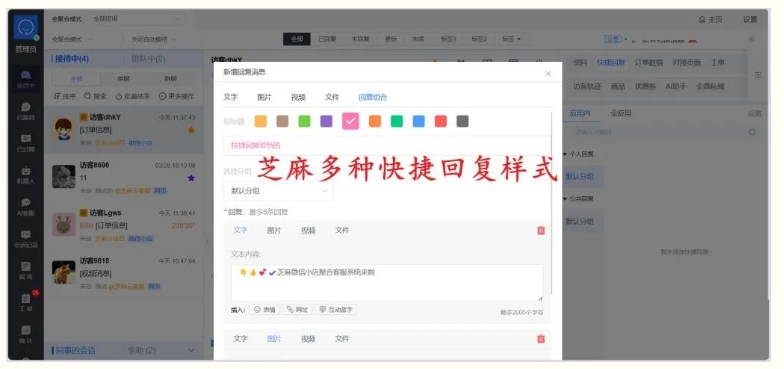This screenshot has height=369, width=784.
Task: Switch to the 图片 tab in dialog header
Action: tap(264, 97)
